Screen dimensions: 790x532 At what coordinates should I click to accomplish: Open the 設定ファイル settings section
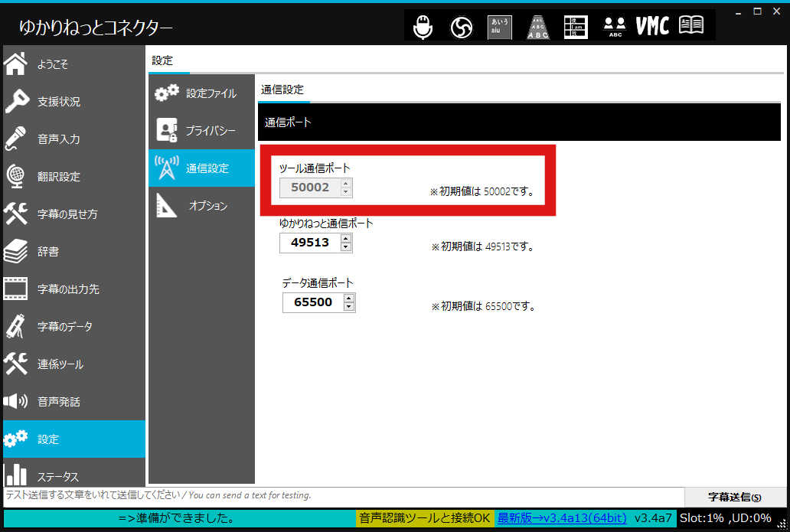[x=201, y=93]
